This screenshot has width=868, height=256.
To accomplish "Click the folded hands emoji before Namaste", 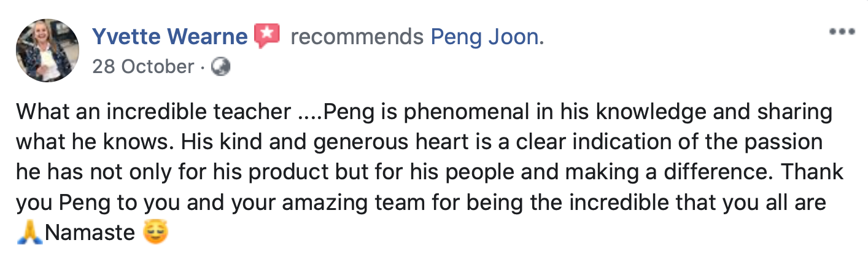I will (30, 233).
